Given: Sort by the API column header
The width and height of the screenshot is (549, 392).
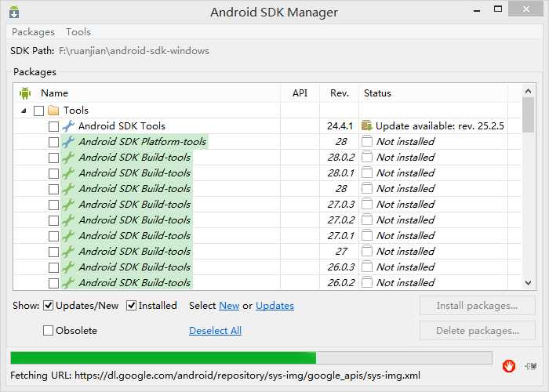Looking at the screenshot, I should tap(300, 93).
